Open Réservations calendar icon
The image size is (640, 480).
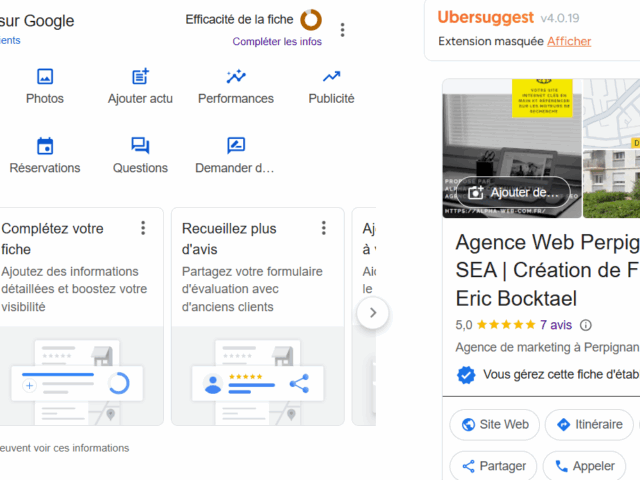coord(45,147)
